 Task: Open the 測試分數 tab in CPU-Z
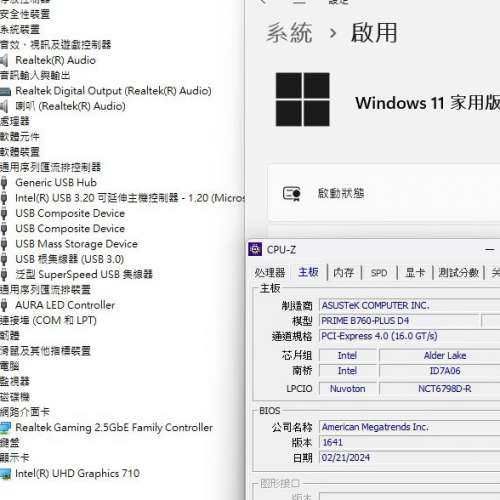[x=458, y=273]
